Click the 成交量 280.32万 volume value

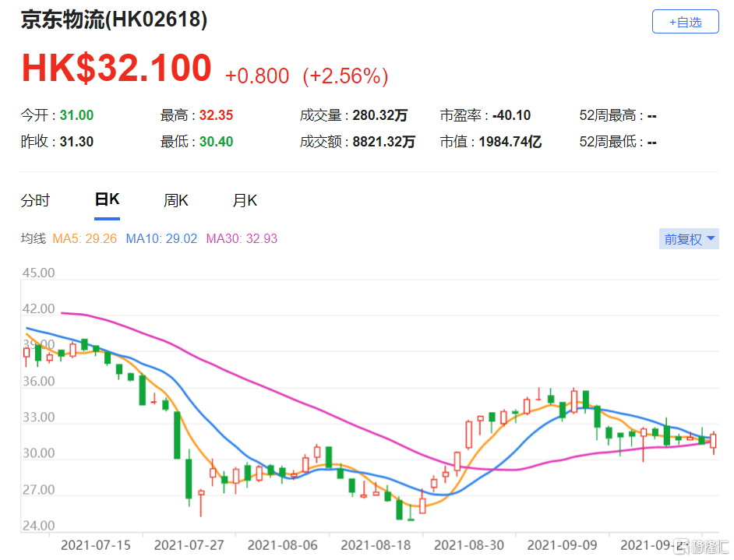pyautogui.click(x=379, y=115)
